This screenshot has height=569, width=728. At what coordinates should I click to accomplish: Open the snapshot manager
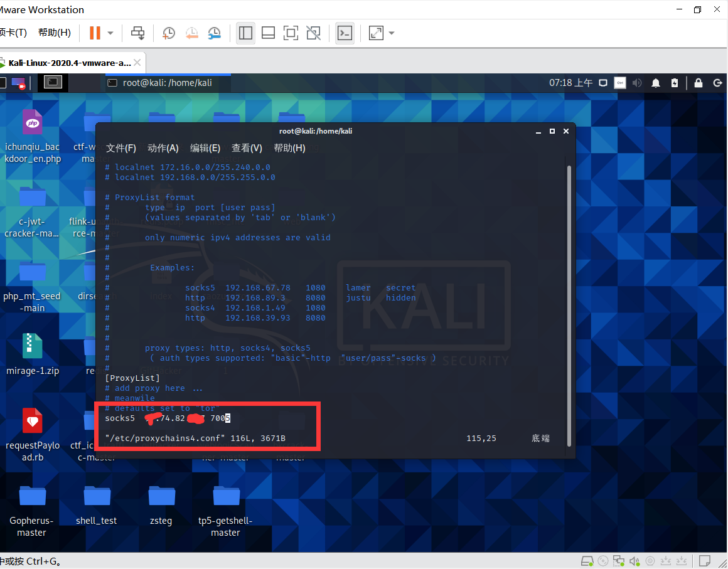[x=214, y=33]
